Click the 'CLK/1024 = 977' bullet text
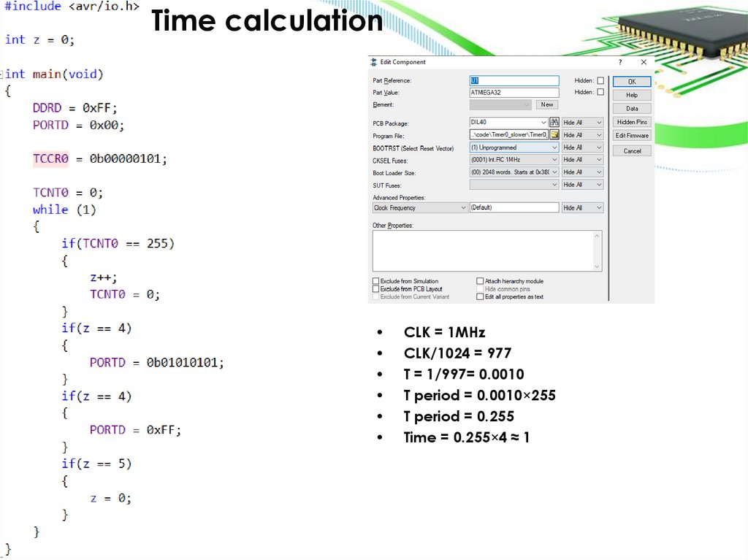Screen dimensions: 748x560 click(457, 353)
